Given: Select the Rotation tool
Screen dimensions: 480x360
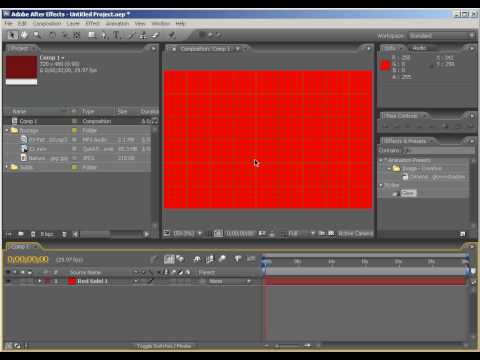Looking at the screenshot, I should [x=52, y=35].
